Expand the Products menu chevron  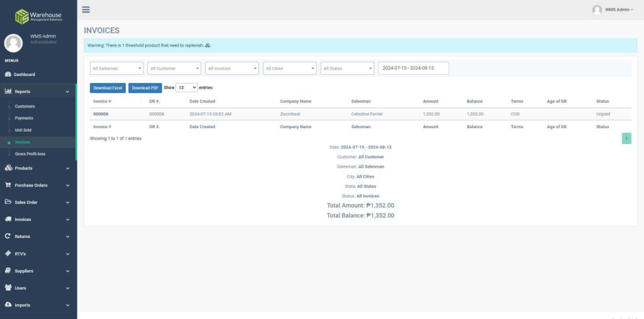67,168
